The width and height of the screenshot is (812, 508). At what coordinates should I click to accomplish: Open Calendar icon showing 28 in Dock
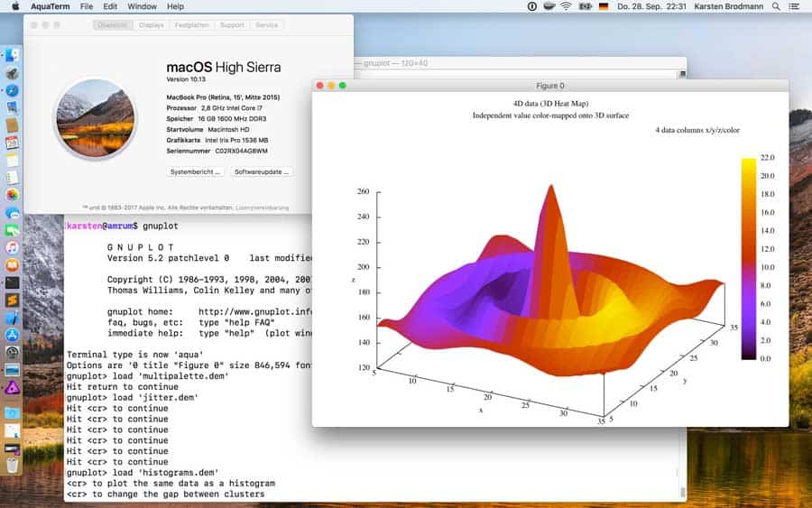click(12, 143)
